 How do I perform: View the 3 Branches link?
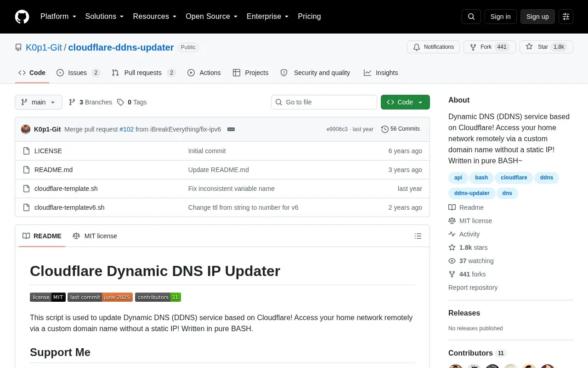point(90,102)
